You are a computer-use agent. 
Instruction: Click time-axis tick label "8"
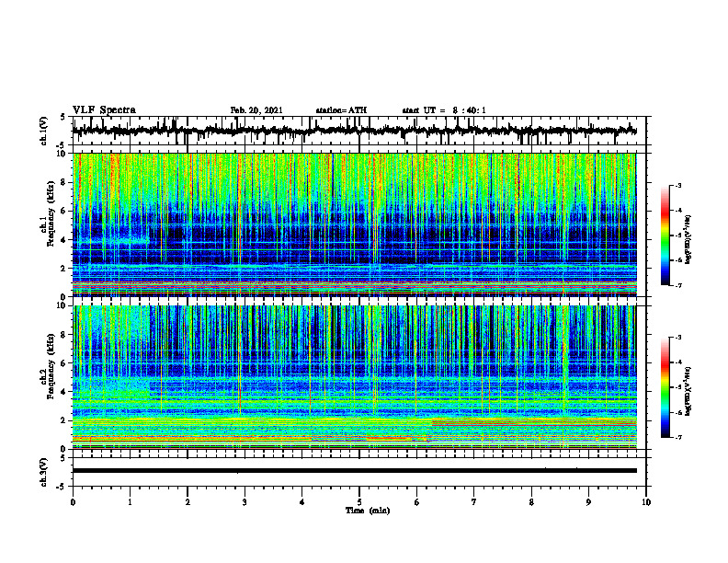coord(531,502)
